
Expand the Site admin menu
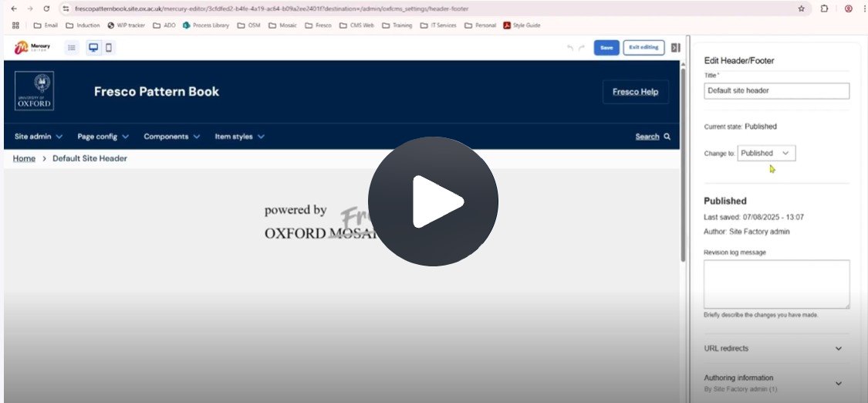point(39,137)
